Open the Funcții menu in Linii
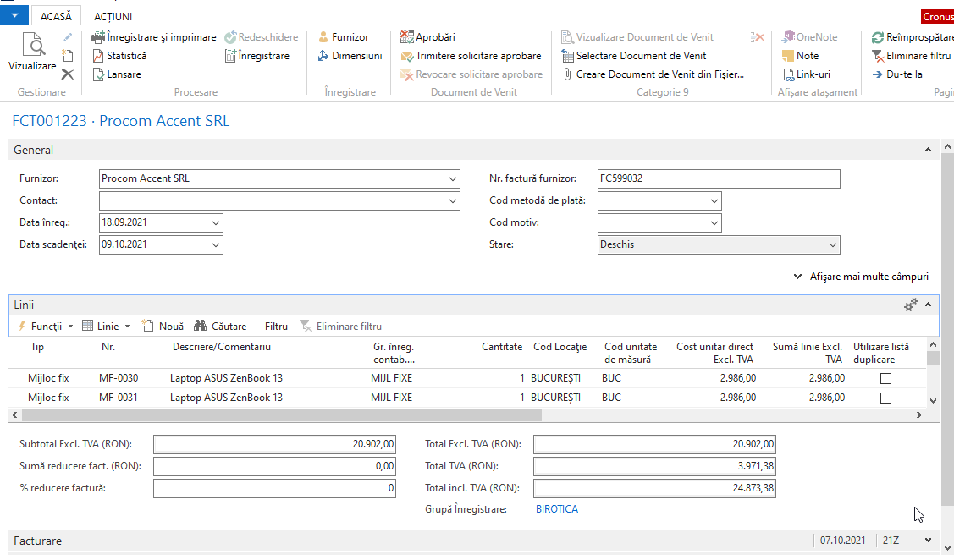The height and width of the screenshot is (560, 954). click(46, 327)
